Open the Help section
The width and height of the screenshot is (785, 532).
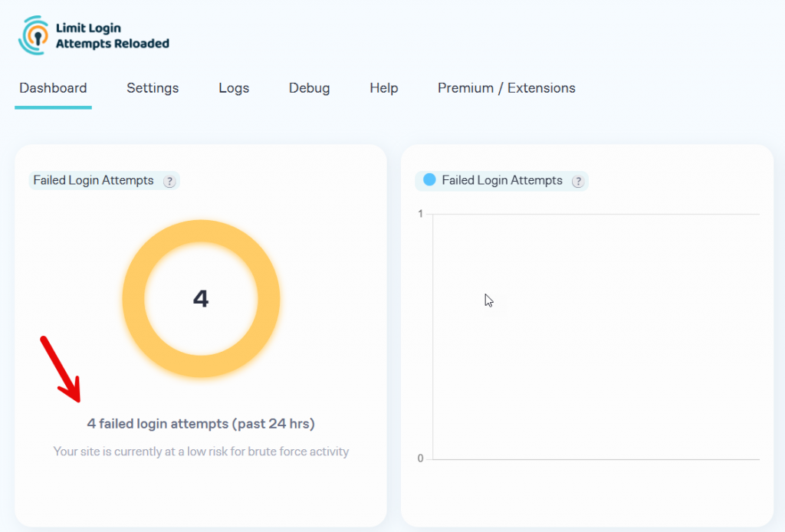pos(383,88)
